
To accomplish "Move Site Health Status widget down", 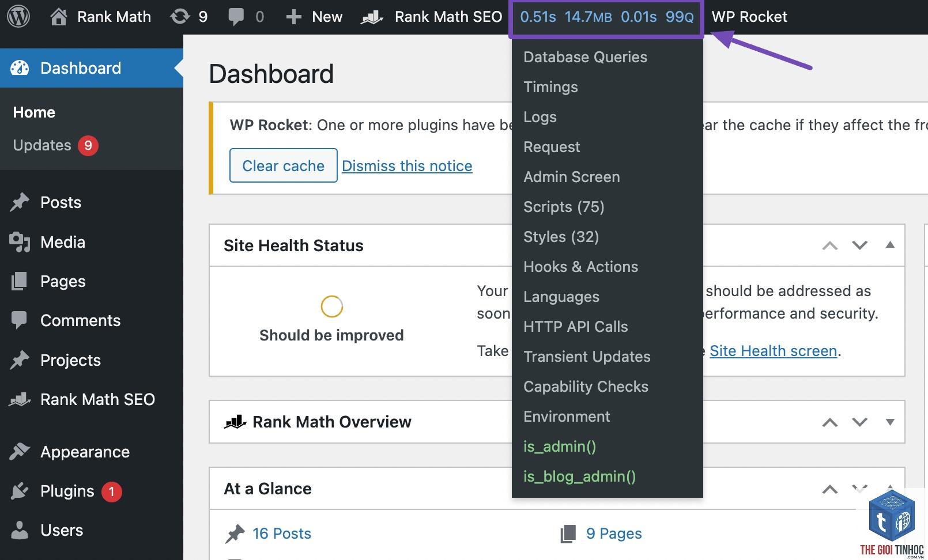I will [860, 245].
